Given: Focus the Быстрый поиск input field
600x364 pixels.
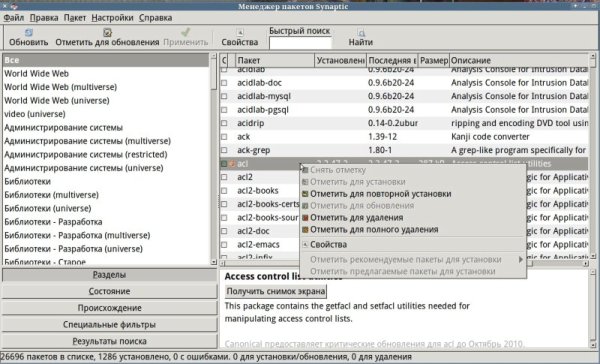Looking at the screenshot, I should point(300,43).
